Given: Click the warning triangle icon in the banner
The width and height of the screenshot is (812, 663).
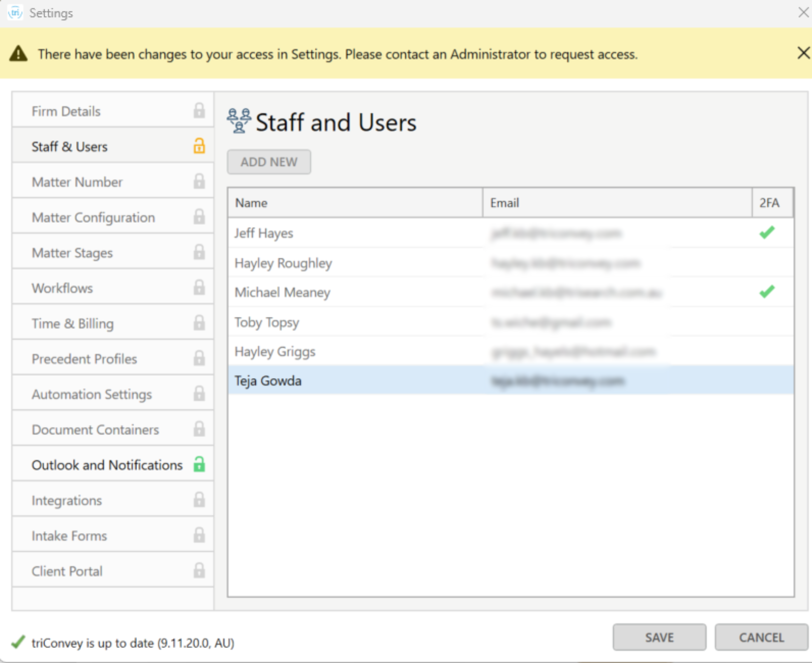Looking at the screenshot, I should point(19,54).
